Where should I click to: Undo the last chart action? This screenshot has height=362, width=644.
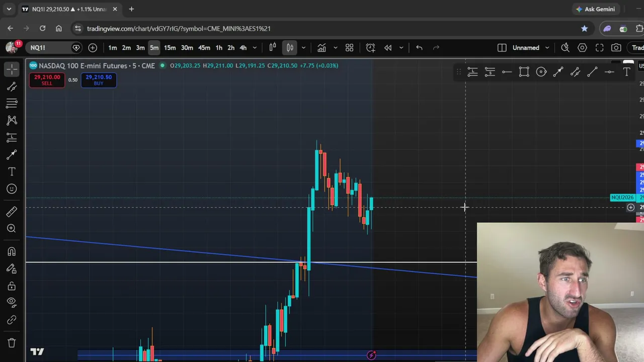[x=419, y=48]
